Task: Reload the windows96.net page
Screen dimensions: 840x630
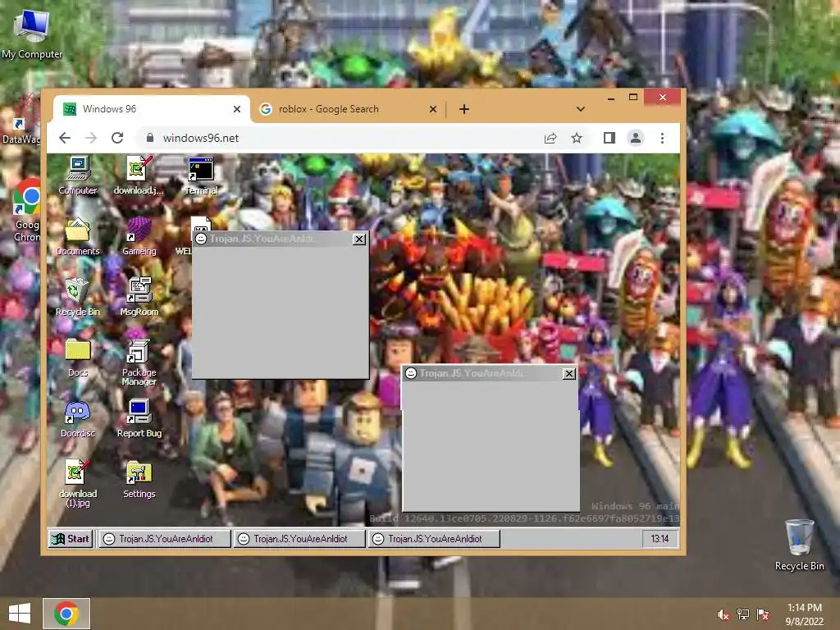Action: 117,138
